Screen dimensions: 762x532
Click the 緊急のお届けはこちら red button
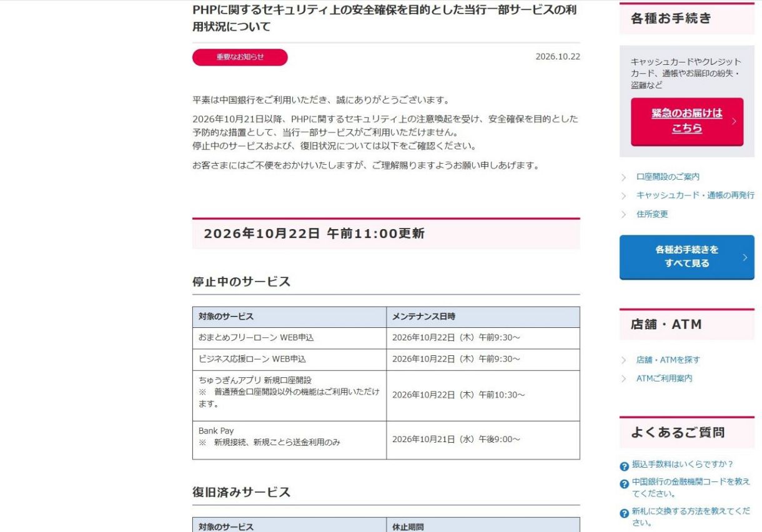[687, 121]
